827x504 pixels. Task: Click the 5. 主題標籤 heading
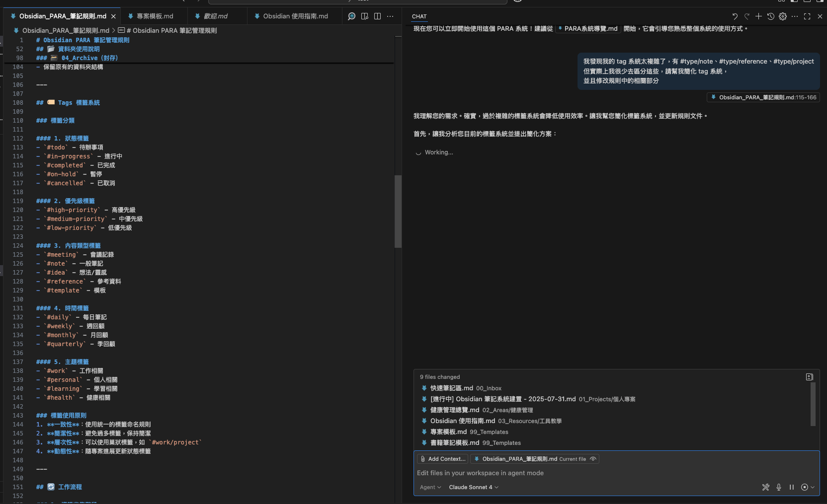[x=62, y=362]
